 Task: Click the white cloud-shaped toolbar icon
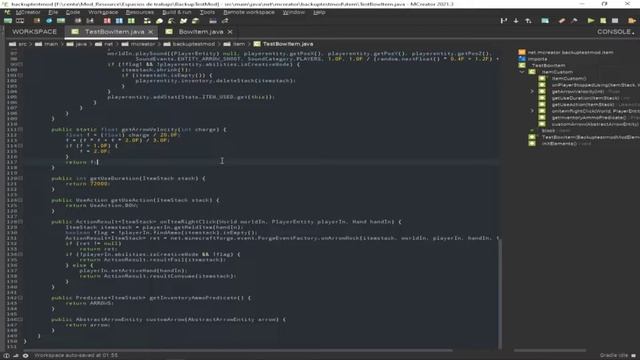tap(160, 21)
